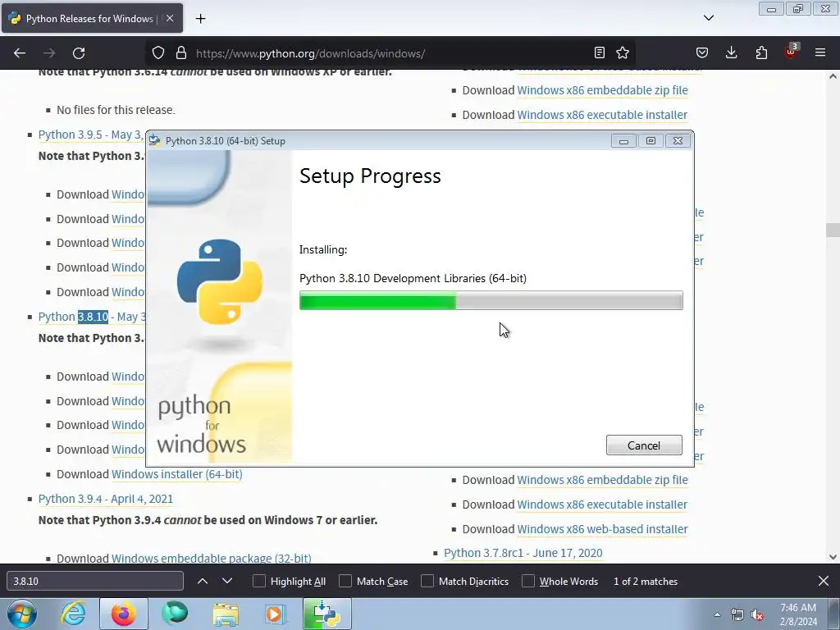Open Windows x86 executable installer link near bottom

pos(602,504)
